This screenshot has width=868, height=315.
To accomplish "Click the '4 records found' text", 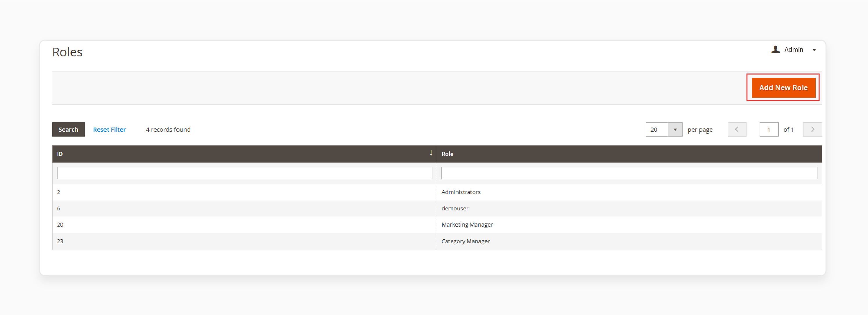I will pos(168,129).
